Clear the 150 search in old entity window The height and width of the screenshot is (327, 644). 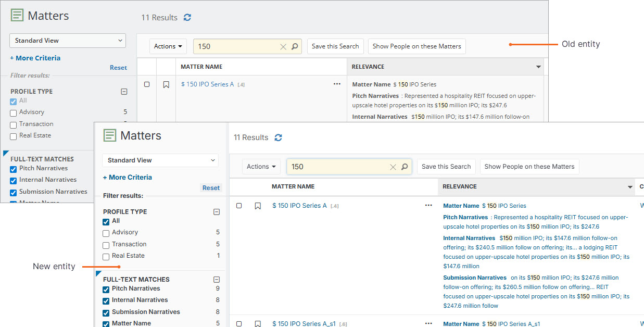click(x=283, y=46)
